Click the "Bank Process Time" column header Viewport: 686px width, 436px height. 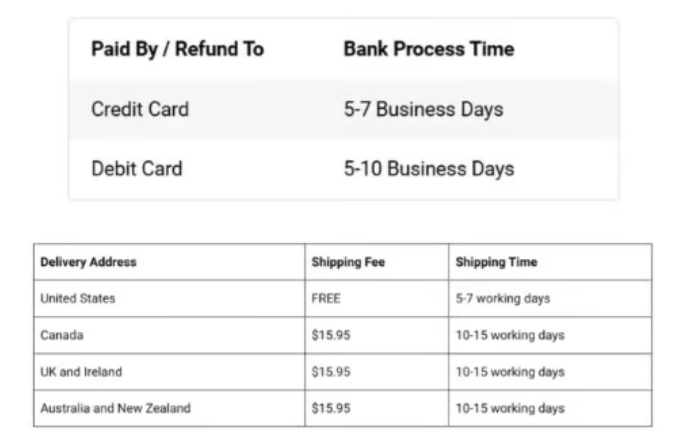click(428, 49)
